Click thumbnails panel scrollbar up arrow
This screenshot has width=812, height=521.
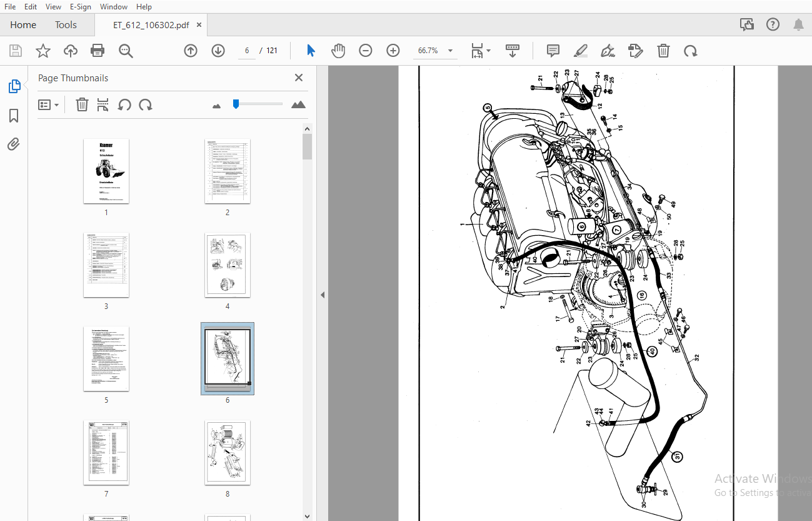pos(307,129)
